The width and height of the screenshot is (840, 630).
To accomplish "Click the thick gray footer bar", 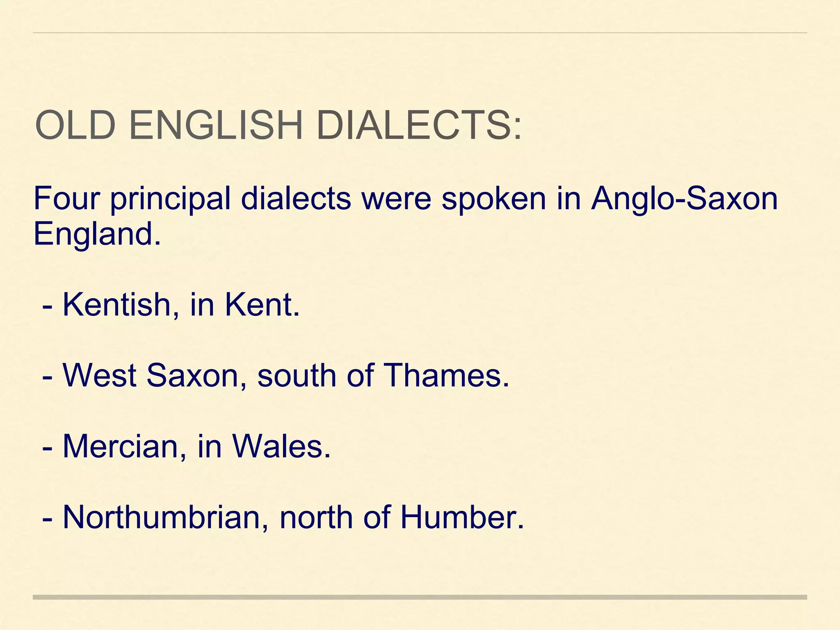I will [x=420, y=597].
